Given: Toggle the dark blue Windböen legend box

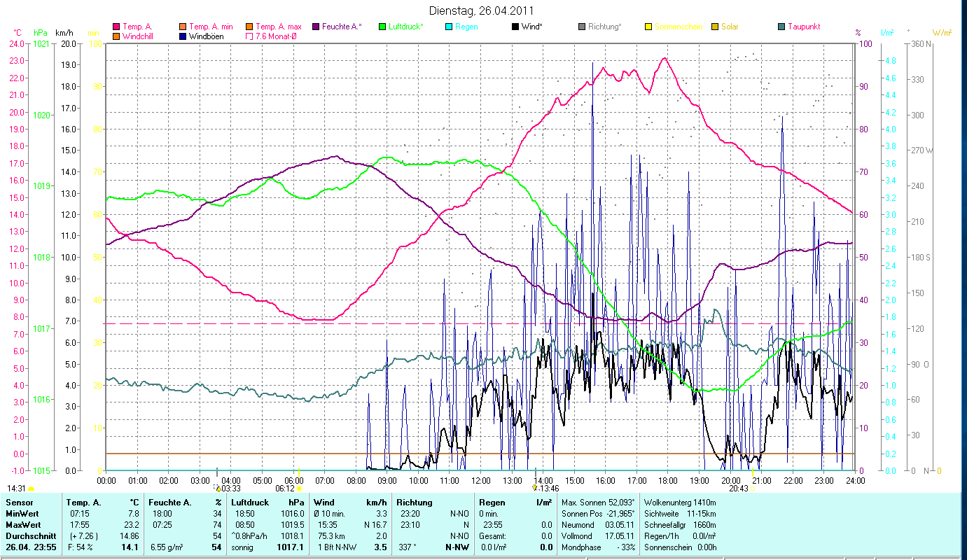Looking at the screenshot, I should [183, 36].
